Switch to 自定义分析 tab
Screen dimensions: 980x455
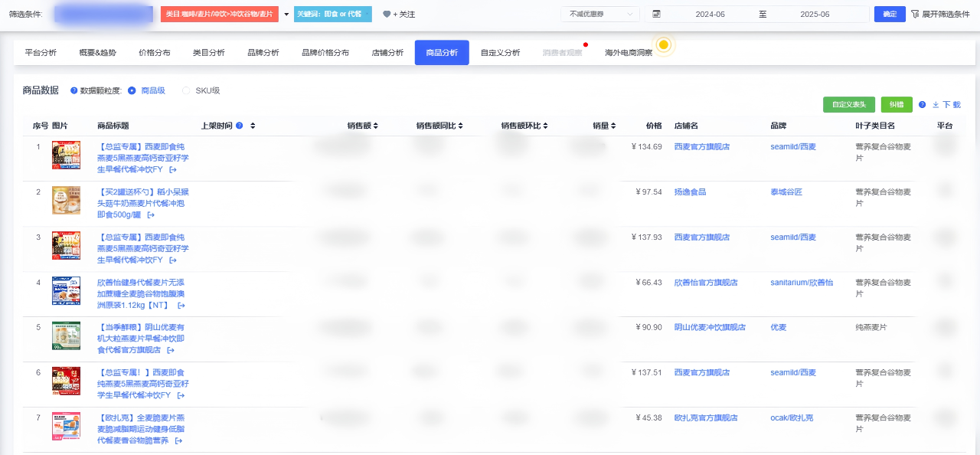pyautogui.click(x=500, y=53)
